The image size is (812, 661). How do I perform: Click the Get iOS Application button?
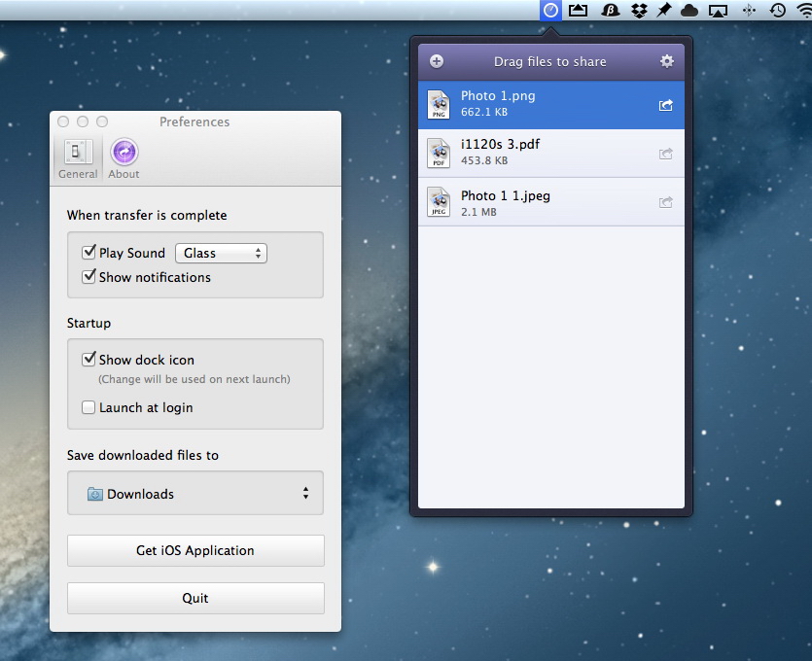tap(195, 550)
